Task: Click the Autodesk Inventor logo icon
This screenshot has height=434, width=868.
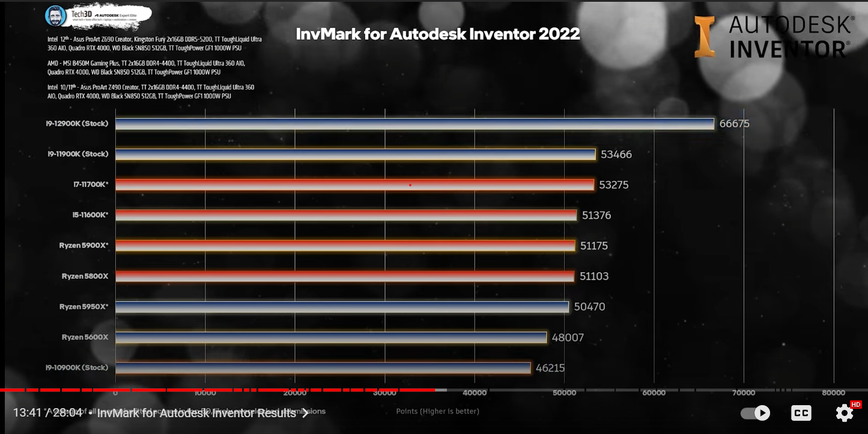Action: point(705,37)
